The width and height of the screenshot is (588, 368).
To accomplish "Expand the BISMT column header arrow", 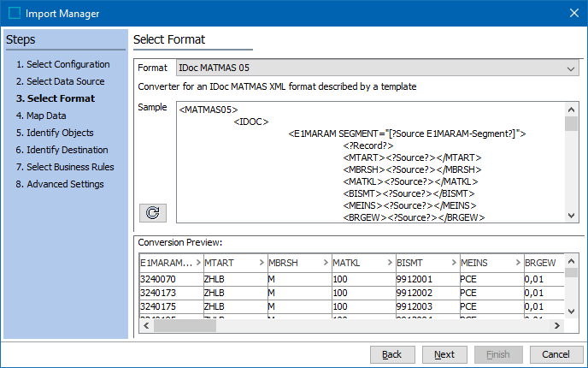I will pos(454,263).
